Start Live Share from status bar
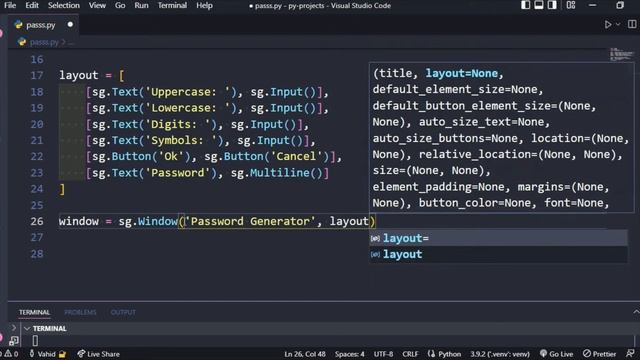The width and height of the screenshot is (640, 360). tap(98, 354)
